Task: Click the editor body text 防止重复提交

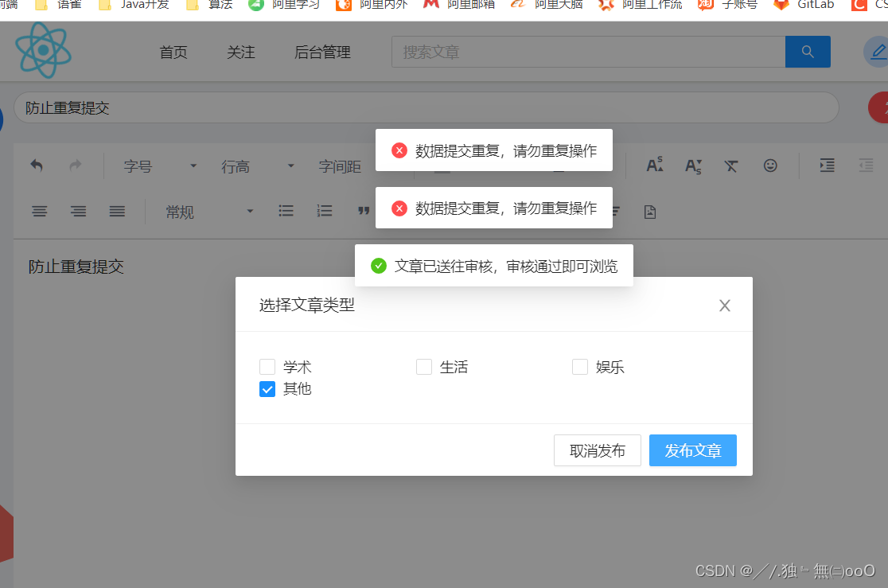Action: (x=76, y=267)
